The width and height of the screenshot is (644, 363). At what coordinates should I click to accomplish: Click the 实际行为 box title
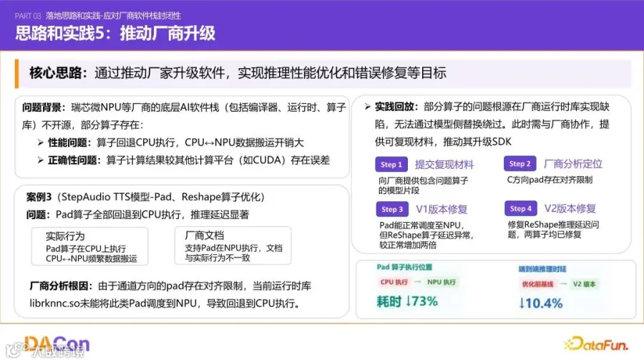click(x=65, y=236)
